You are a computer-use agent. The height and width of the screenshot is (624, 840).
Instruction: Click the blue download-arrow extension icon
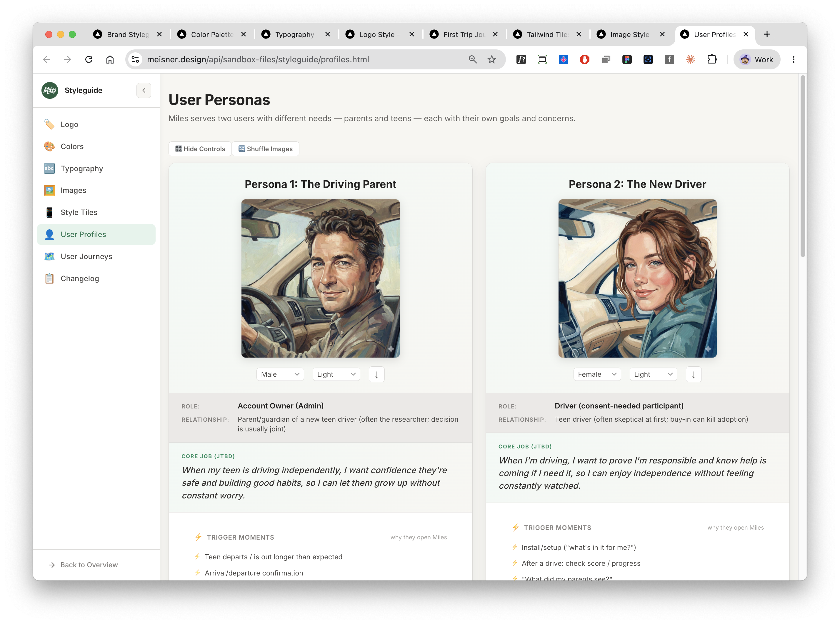[563, 59]
